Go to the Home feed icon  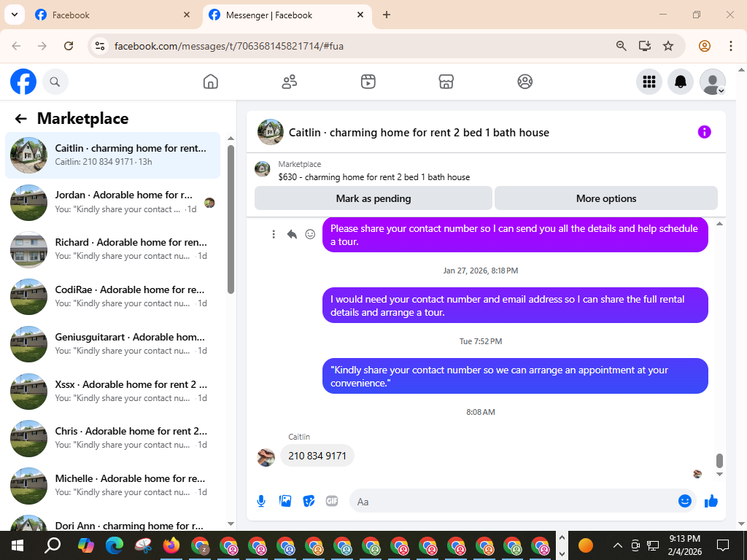(211, 82)
